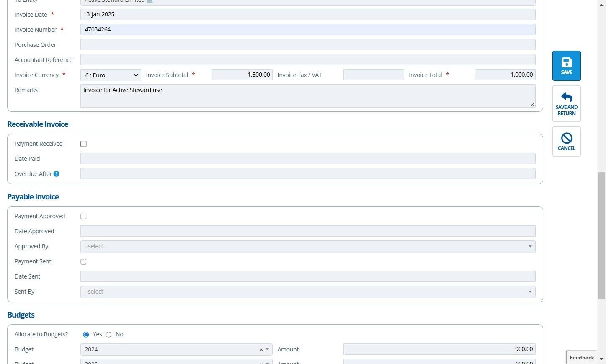
Task: Click the Invoice Currency label
Action: tap(36, 75)
